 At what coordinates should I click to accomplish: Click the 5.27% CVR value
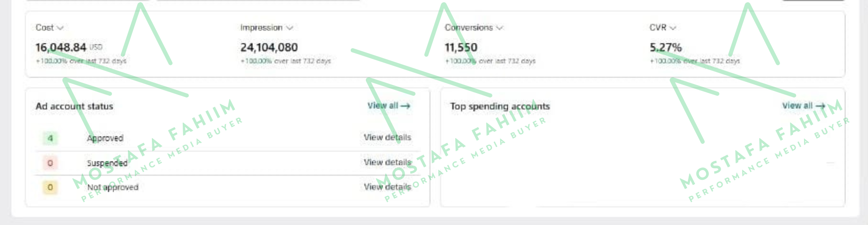pos(665,47)
